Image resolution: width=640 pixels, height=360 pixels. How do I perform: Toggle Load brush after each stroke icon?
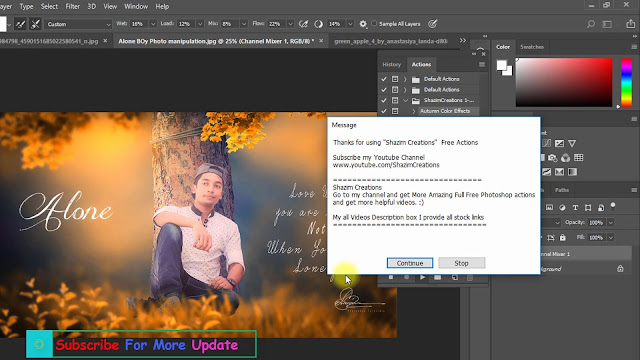tap(20, 24)
